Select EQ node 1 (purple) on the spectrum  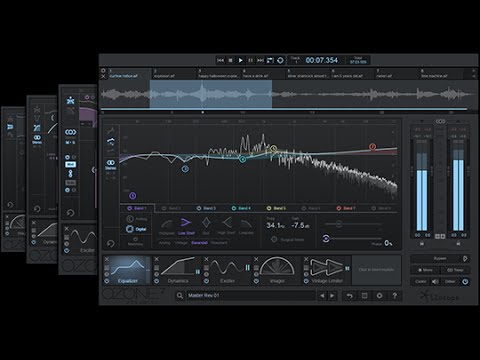(x=133, y=196)
